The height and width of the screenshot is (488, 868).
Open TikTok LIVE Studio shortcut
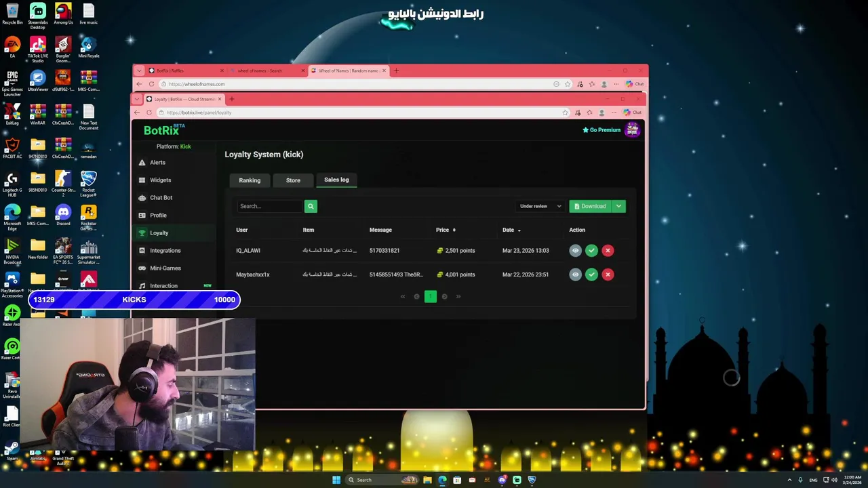[38, 49]
